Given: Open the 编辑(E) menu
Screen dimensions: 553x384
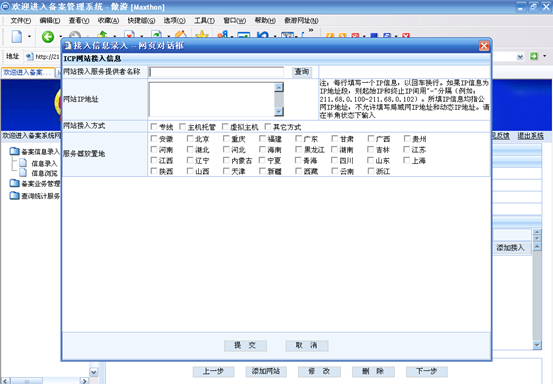Looking at the screenshot, I should tap(50, 20).
